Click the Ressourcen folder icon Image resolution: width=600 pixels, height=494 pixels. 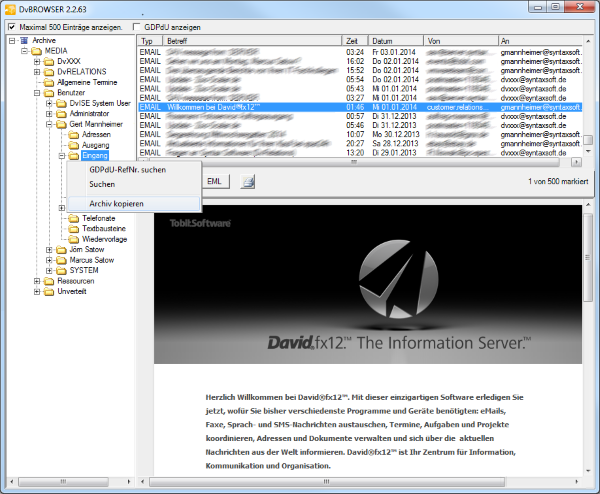[x=49, y=281]
